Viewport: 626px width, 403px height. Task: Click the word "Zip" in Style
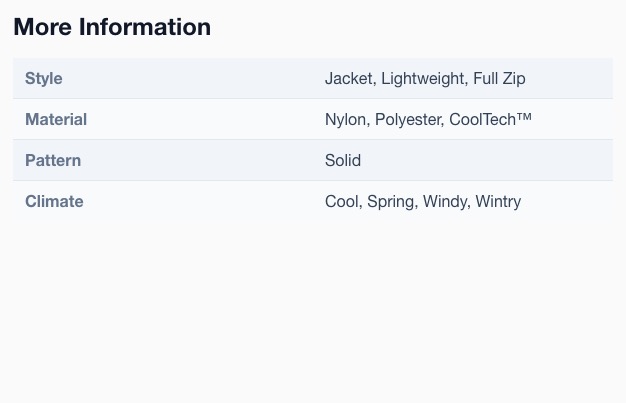click(514, 79)
